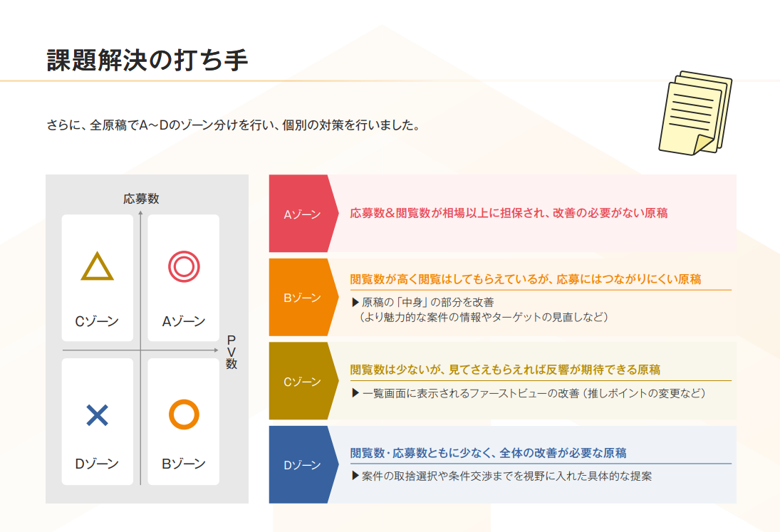Click the stacked documents icon

(x=695, y=113)
